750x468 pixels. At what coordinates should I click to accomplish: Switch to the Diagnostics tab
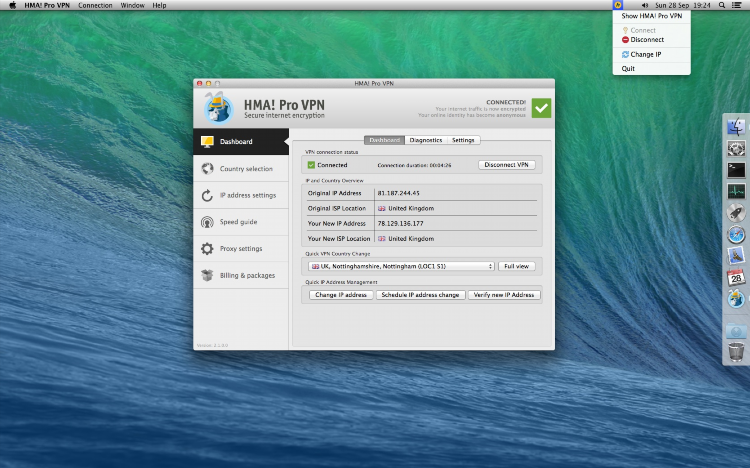click(x=426, y=140)
